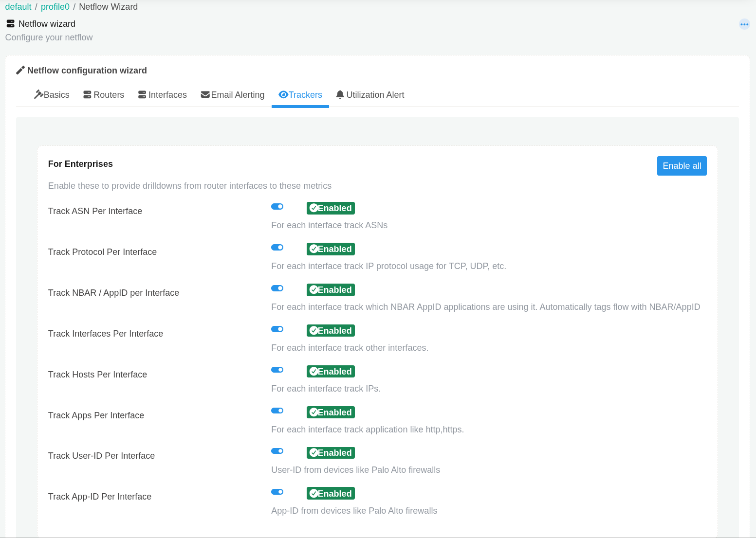Open the Utilization Alert tab

[370, 95]
